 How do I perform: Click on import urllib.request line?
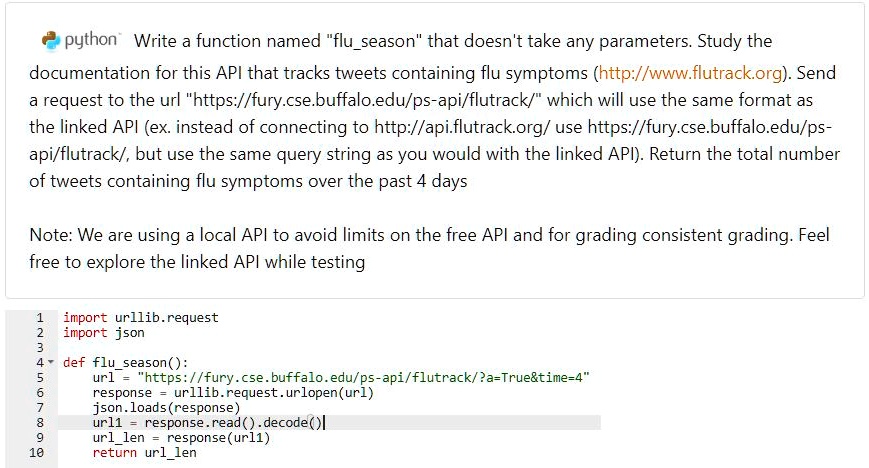[x=141, y=318]
